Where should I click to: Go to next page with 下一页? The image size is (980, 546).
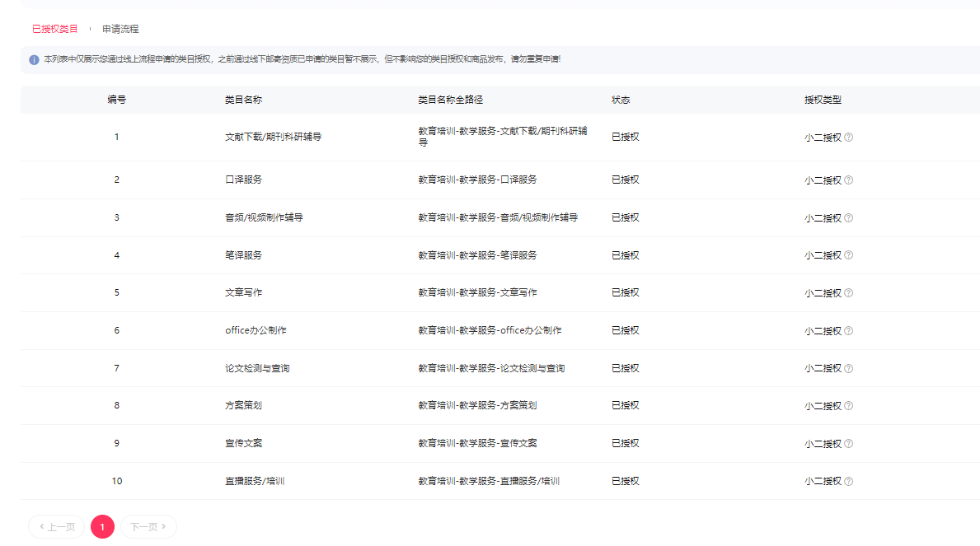pos(148,527)
